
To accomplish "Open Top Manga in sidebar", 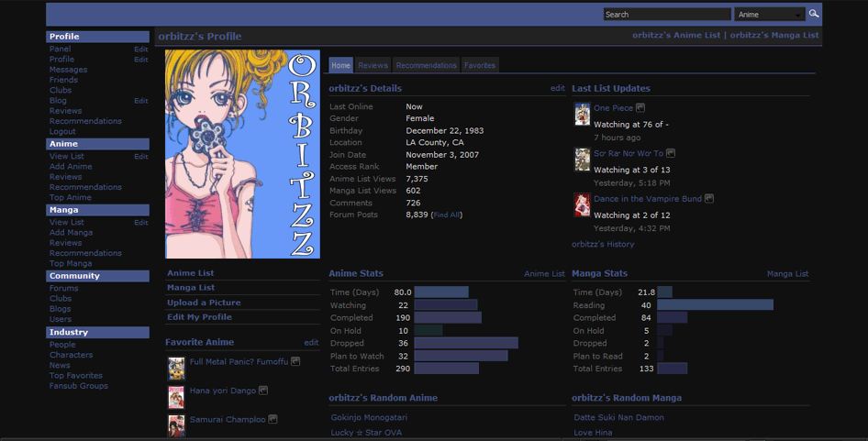I will point(71,263).
